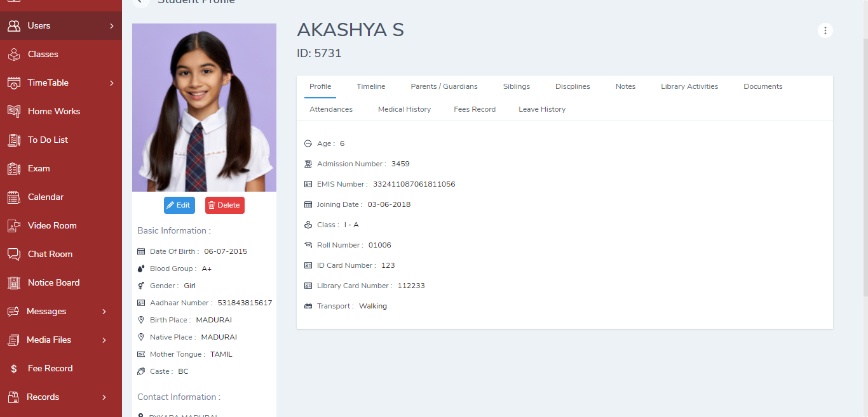The width and height of the screenshot is (868, 417).
Task: Click the Caste tag icon
Action: pos(141,372)
